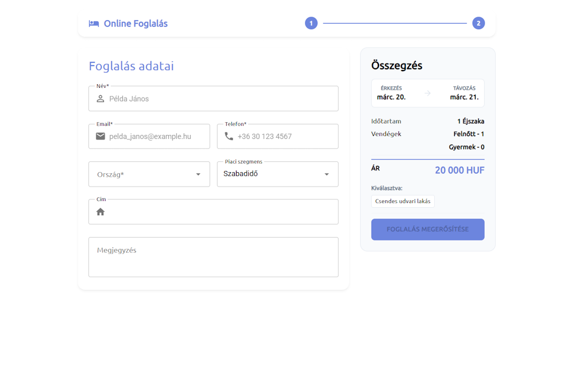Focus the Név text input
Image resolution: width=588 pixels, height=392 pixels.
tap(221, 99)
